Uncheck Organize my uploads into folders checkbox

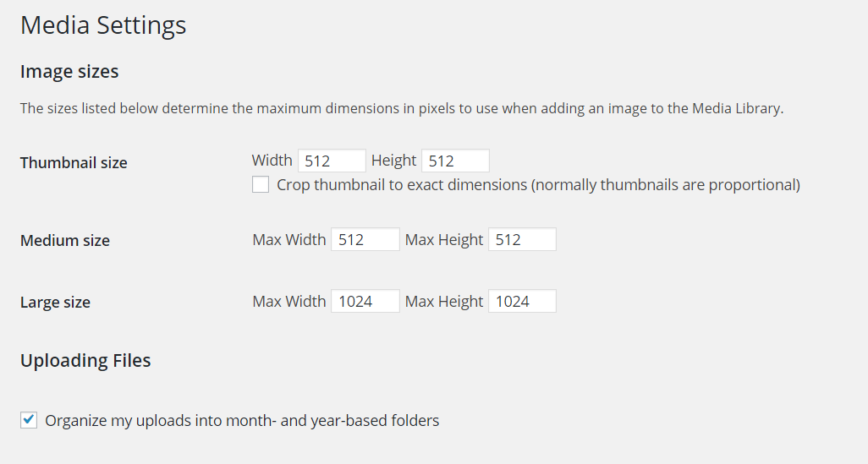[29, 420]
